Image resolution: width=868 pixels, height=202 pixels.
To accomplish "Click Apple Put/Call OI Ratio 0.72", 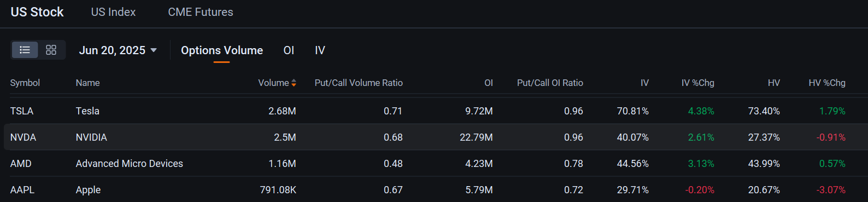I will (x=573, y=190).
